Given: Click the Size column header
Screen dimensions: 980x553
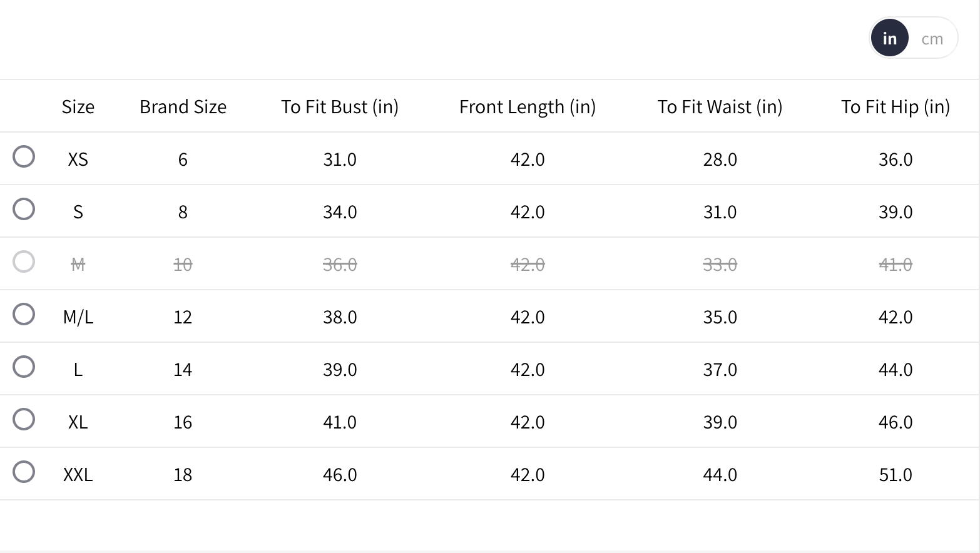Looking at the screenshot, I should 78,107.
